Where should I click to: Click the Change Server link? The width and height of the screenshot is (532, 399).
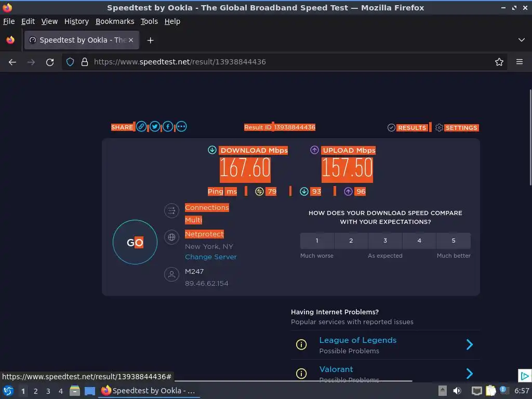click(x=211, y=257)
